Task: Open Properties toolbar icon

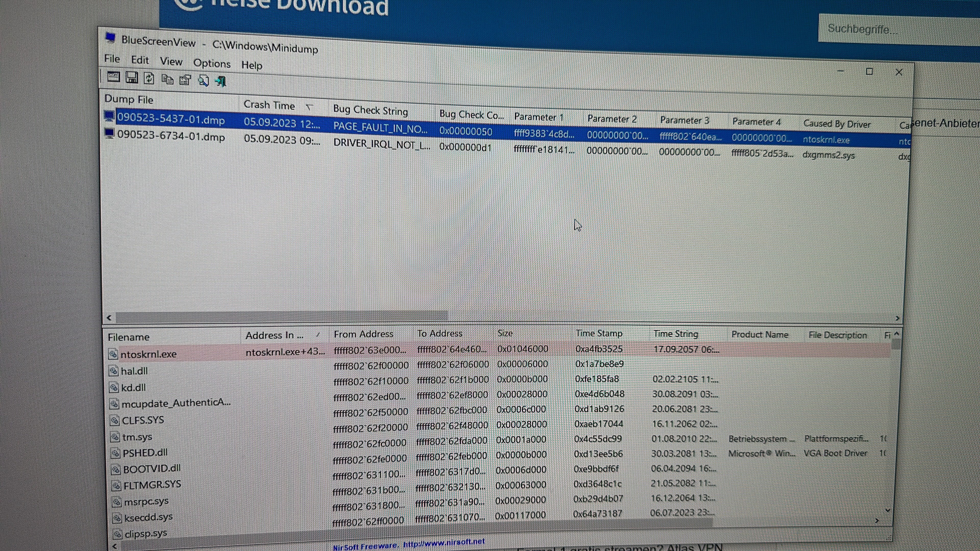Action: (185, 80)
